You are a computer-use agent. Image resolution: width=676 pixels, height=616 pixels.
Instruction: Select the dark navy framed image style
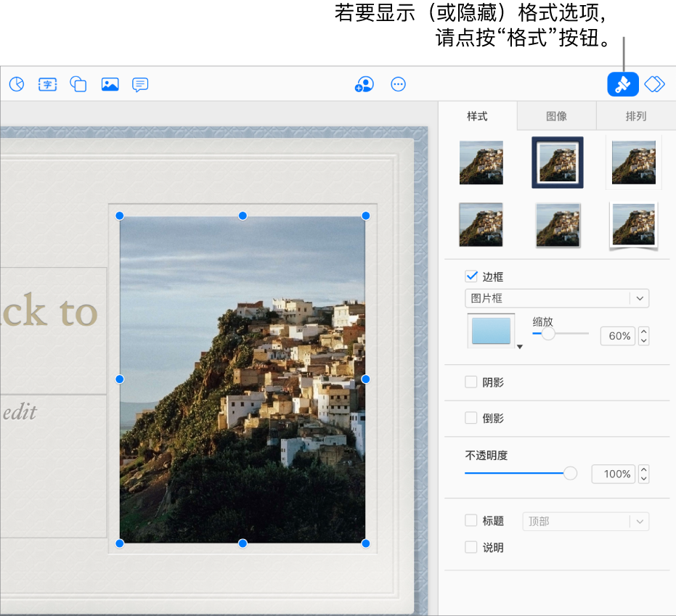click(x=557, y=163)
